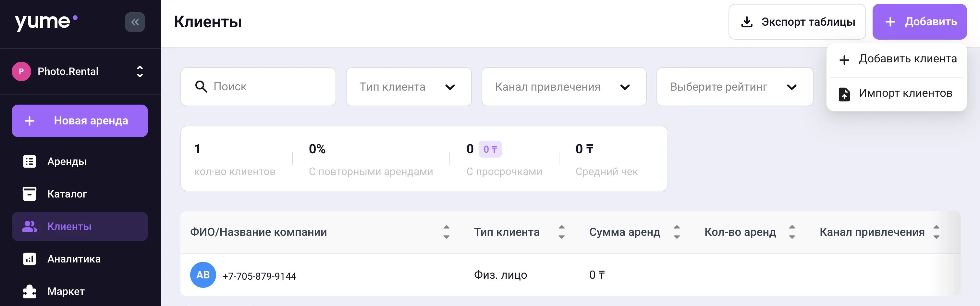The height and width of the screenshot is (306, 980).
Task: Open Аренды section via list icon
Action: [x=29, y=161]
